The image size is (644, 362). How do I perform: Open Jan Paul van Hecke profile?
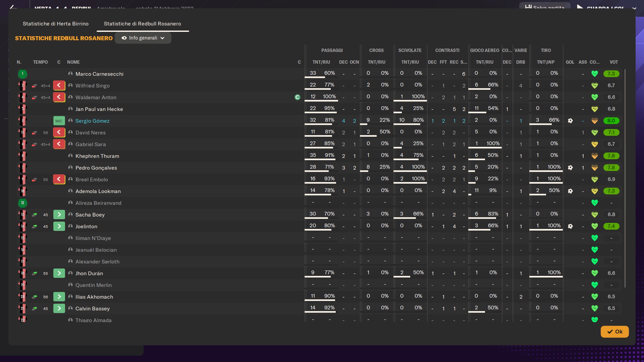[x=99, y=109]
